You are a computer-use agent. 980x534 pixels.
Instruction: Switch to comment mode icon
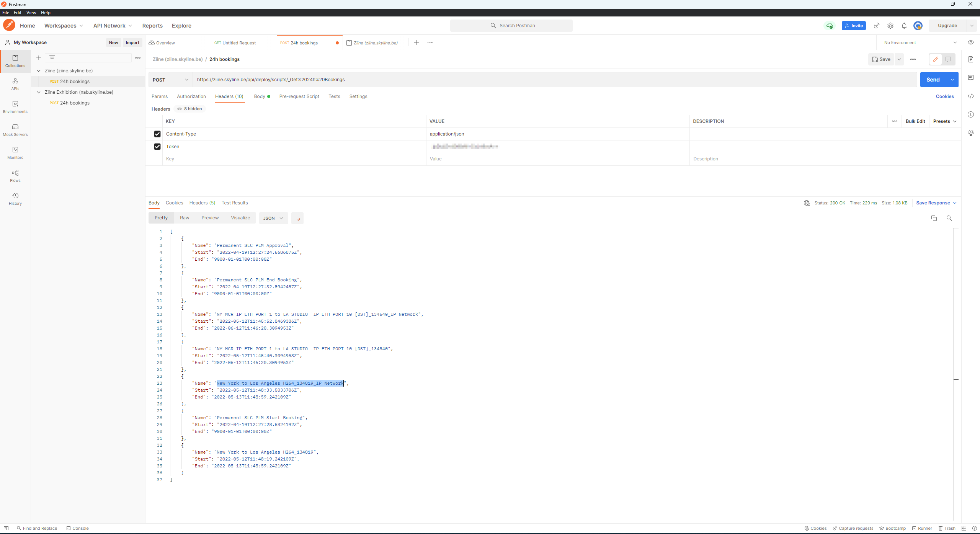(948, 59)
